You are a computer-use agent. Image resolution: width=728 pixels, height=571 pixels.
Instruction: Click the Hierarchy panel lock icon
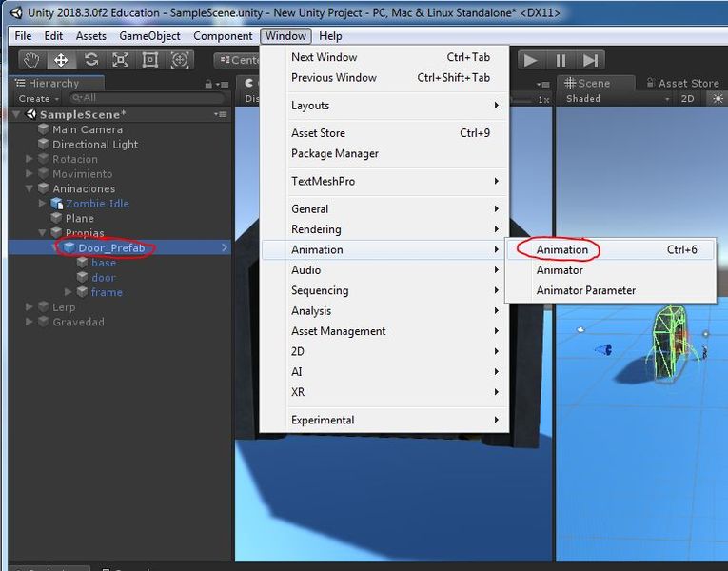(209, 84)
